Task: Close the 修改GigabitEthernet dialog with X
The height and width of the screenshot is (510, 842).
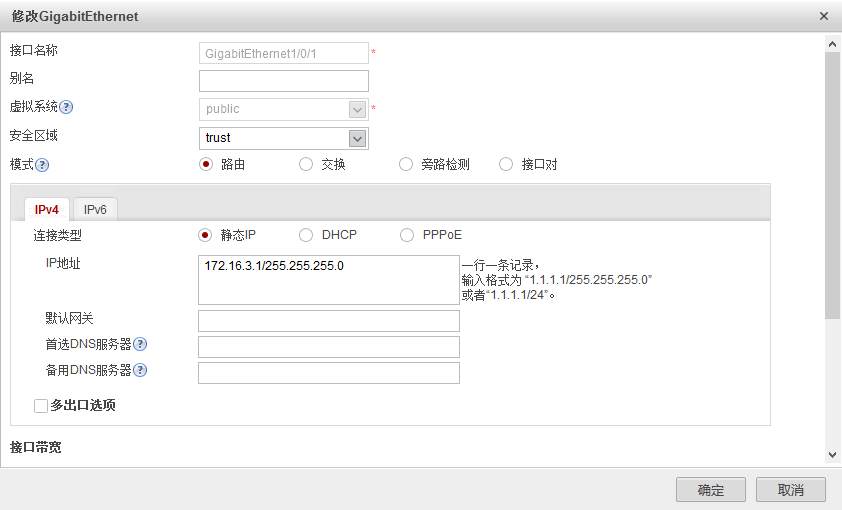Action: (824, 17)
